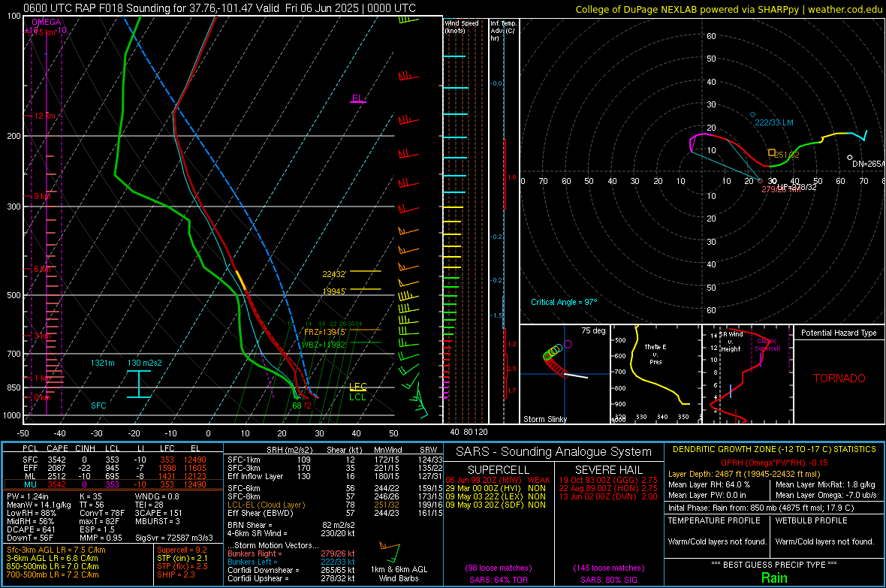Click the Potential Hazard Type header
Viewport: 886px width, 588px height.
839,333
